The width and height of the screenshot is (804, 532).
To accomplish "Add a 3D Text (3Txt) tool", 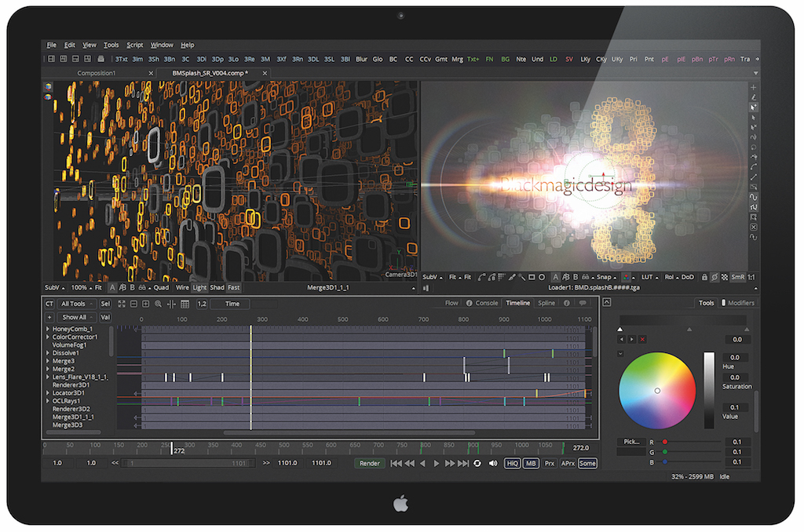I will [121, 59].
